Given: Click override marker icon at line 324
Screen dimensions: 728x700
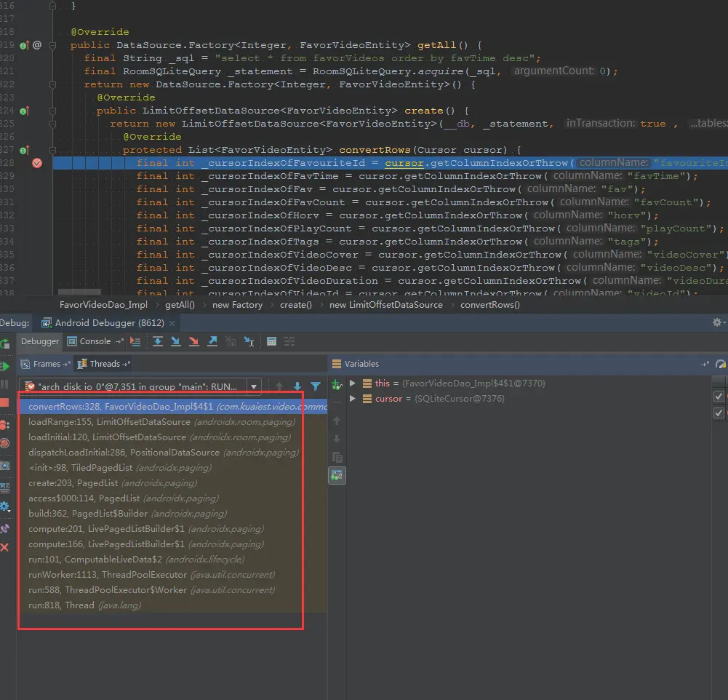Looking at the screenshot, I should (x=24, y=111).
